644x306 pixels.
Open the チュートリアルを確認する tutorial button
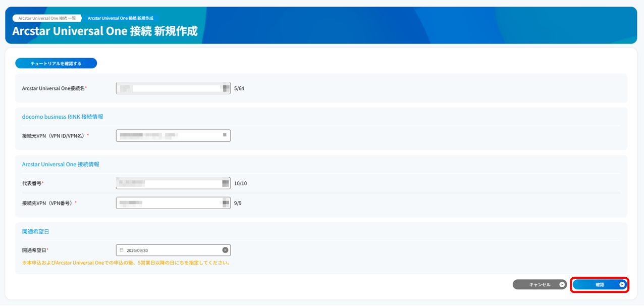(x=56, y=63)
